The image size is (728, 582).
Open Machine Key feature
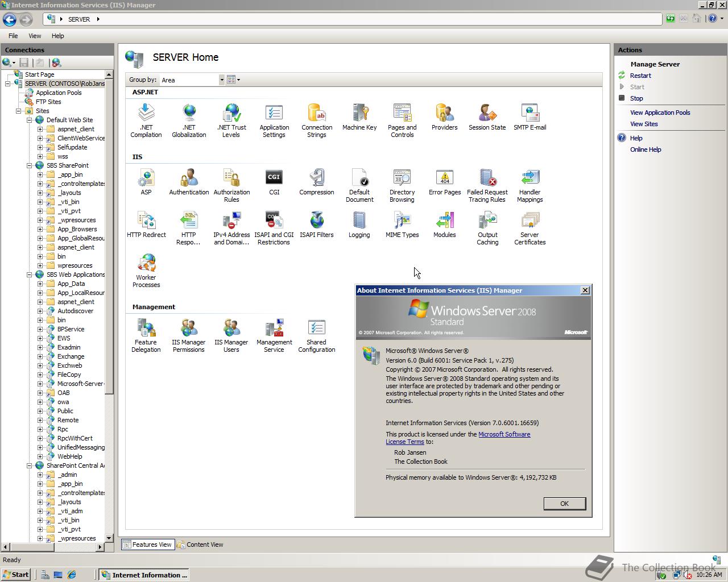359,117
